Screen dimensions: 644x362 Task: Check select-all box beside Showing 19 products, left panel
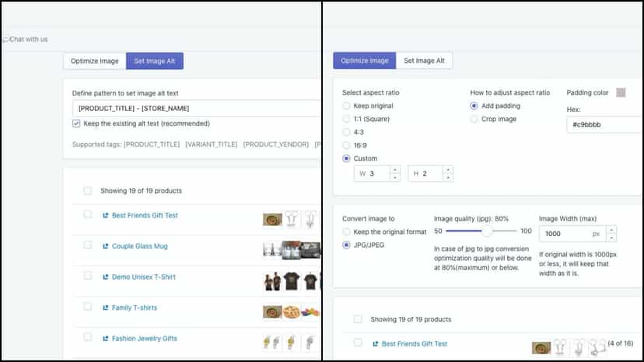(x=87, y=190)
